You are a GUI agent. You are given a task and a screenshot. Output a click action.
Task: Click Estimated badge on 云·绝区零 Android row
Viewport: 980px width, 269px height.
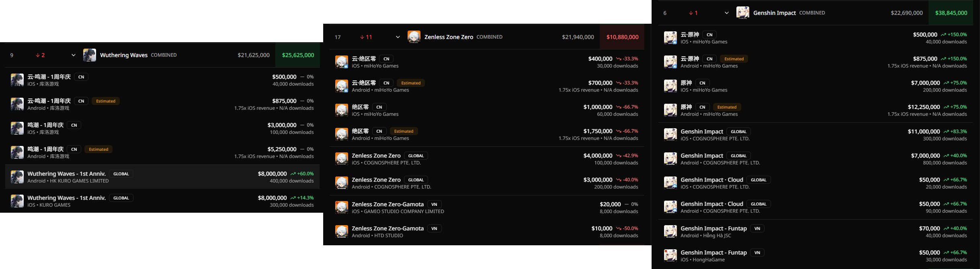click(411, 83)
